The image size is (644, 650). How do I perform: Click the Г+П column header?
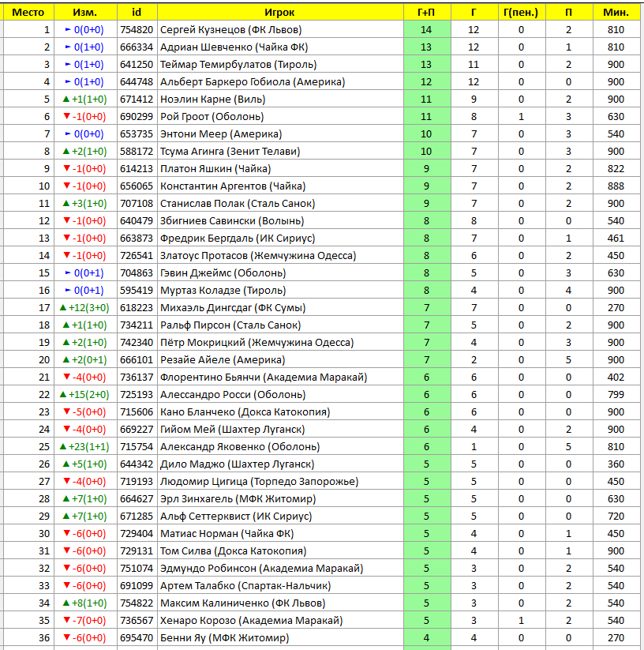pyautogui.click(x=427, y=13)
